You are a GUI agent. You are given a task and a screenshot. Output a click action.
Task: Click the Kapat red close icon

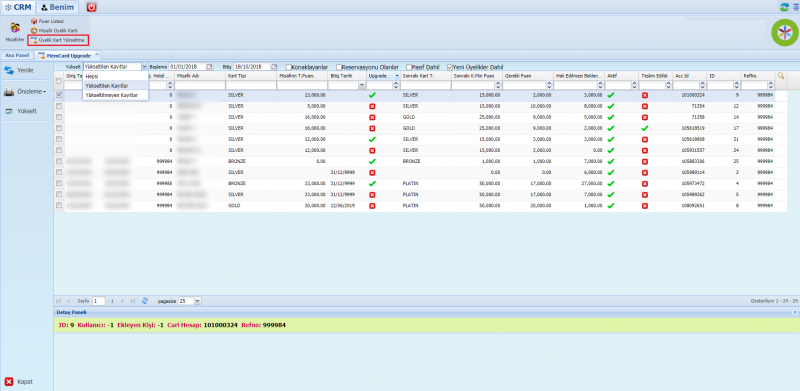pos(9,381)
